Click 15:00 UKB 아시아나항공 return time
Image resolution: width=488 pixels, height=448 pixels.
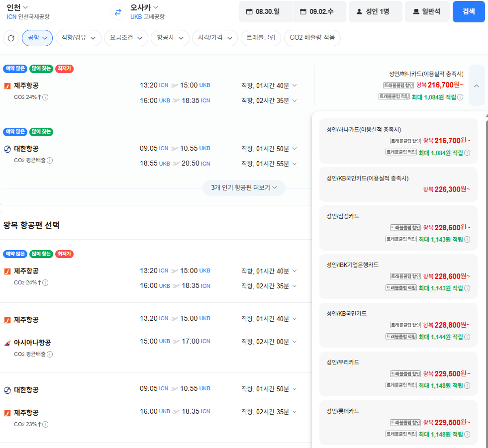click(x=155, y=341)
